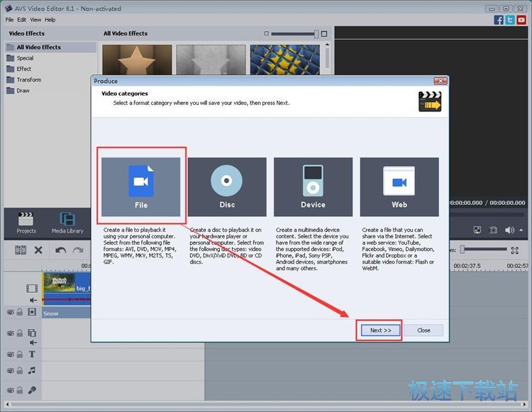Click the microphone voice track icon
Screen dimensions: 532x412
[x=32, y=390]
